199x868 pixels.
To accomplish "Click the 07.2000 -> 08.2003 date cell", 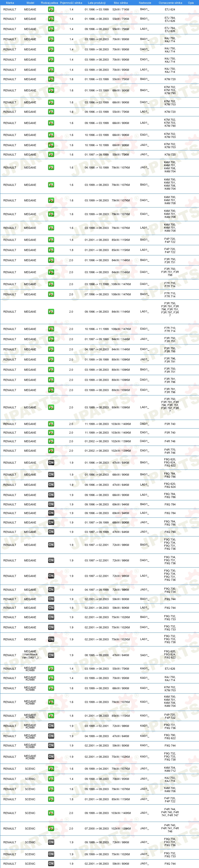I will pos(97,829).
